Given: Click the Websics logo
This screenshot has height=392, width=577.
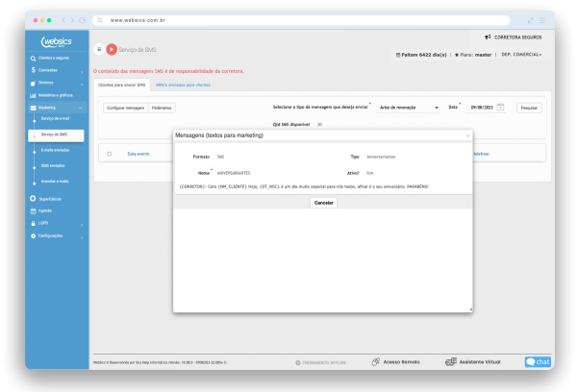Looking at the screenshot, I should (x=57, y=42).
